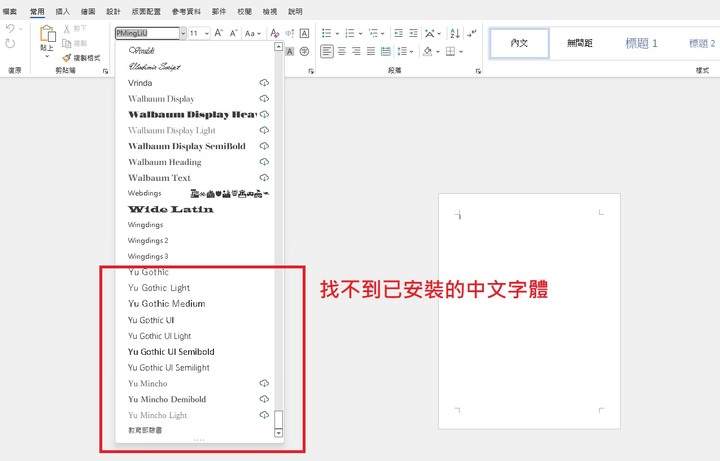The height and width of the screenshot is (461, 720).
Task: Toggle center text alignment
Action: click(342, 51)
